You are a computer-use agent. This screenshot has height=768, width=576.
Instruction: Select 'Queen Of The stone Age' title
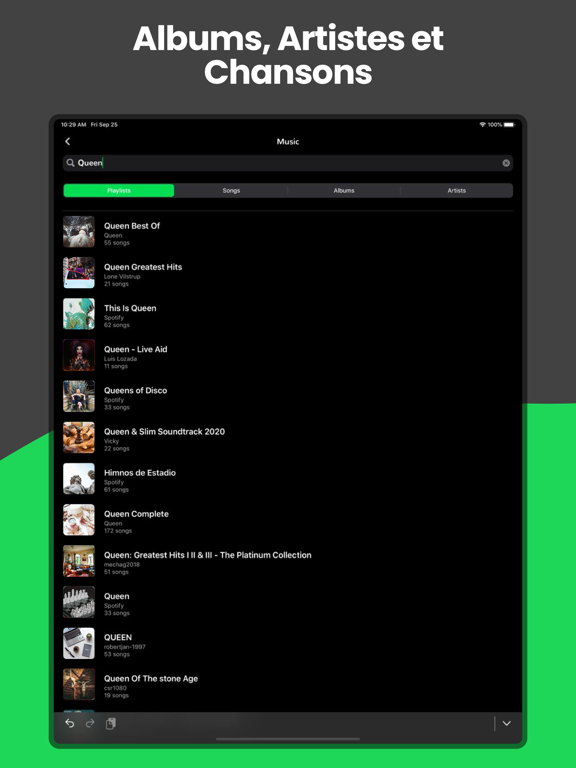click(151, 678)
